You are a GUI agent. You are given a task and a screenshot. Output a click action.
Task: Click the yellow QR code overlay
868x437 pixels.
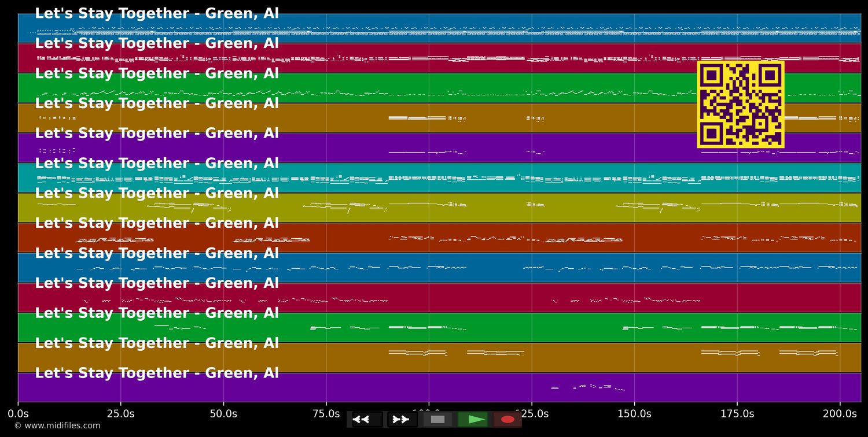click(741, 104)
